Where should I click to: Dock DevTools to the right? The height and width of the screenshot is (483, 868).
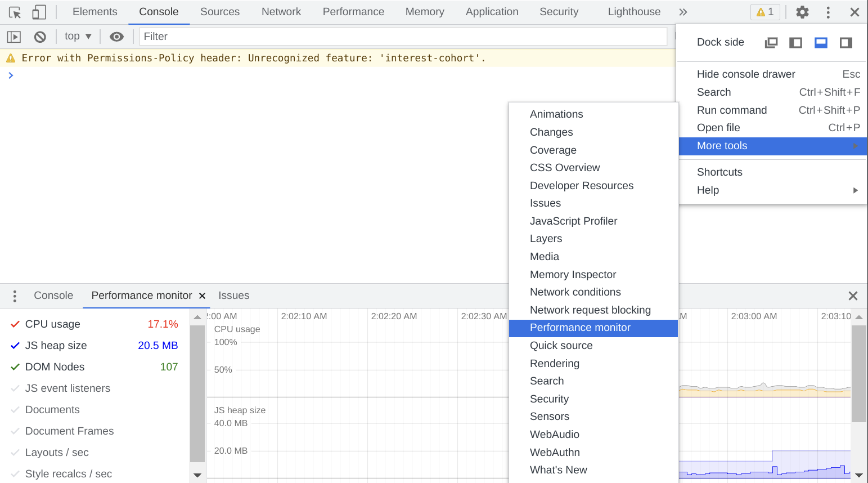[x=845, y=43]
